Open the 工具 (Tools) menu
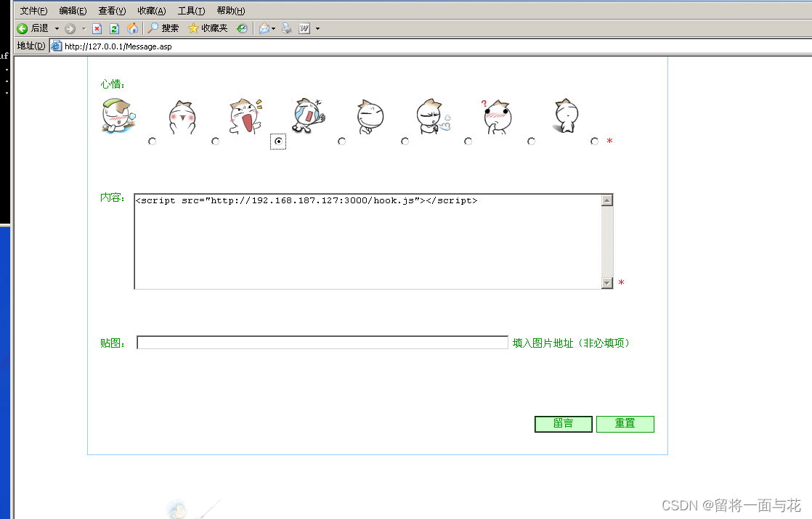Screen dimensions: 812x519 [x=191, y=10]
